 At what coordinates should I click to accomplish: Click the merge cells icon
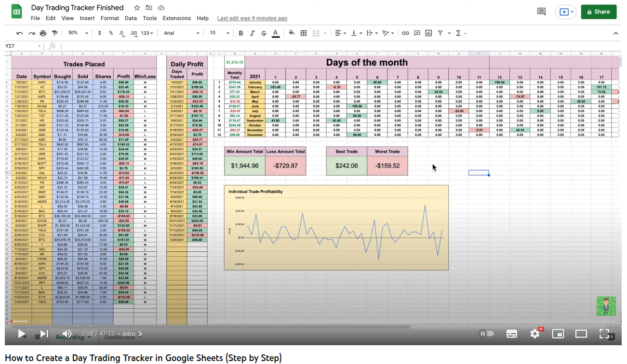point(317,33)
